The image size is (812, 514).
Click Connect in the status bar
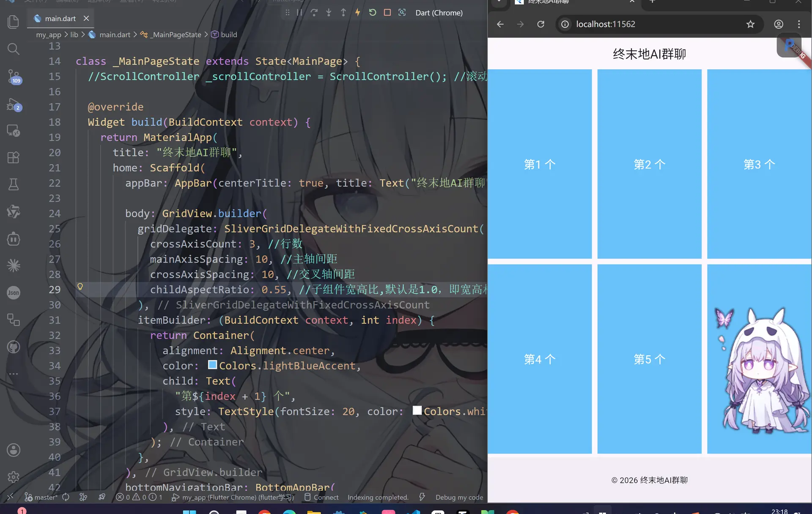tap(321, 498)
